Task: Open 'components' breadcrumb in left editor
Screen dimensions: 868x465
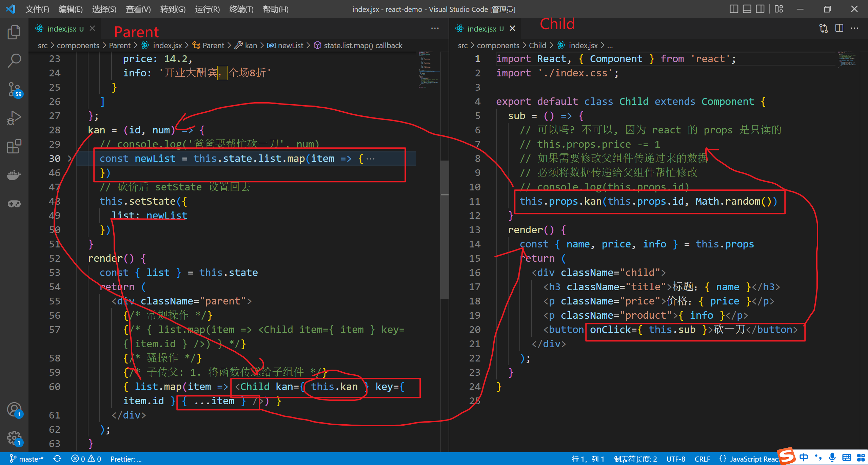Action: tap(78, 45)
